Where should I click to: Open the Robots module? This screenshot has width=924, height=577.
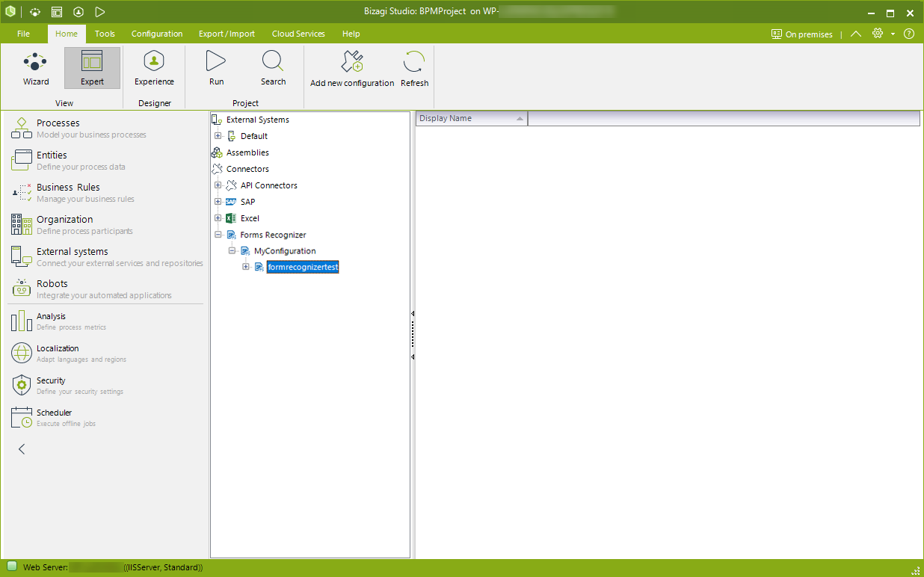(106, 288)
